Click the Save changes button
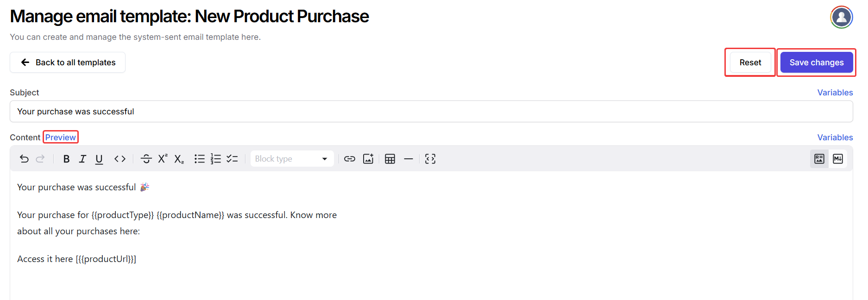Viewport: 868px width, 300px height. pyautogui.click(x=816, y=62)
